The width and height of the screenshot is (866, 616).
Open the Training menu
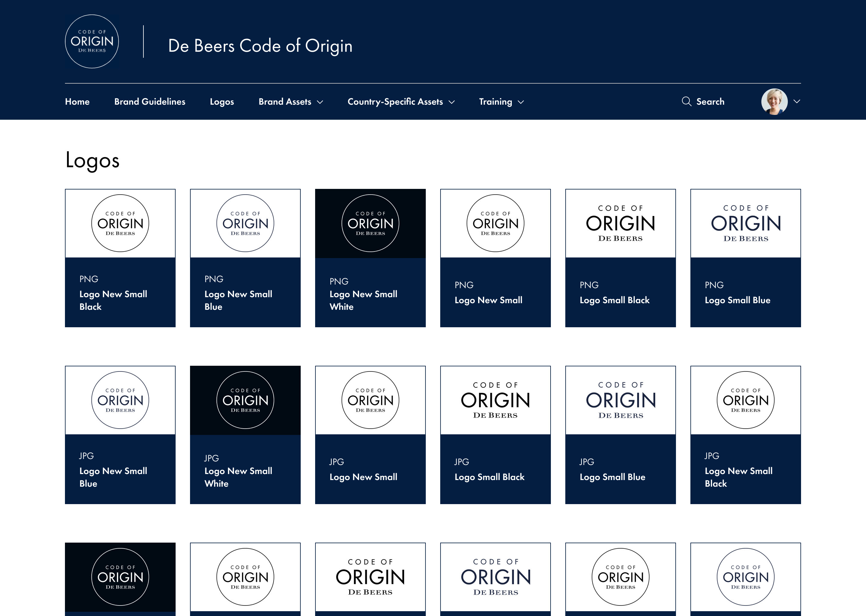click(496, 102)
